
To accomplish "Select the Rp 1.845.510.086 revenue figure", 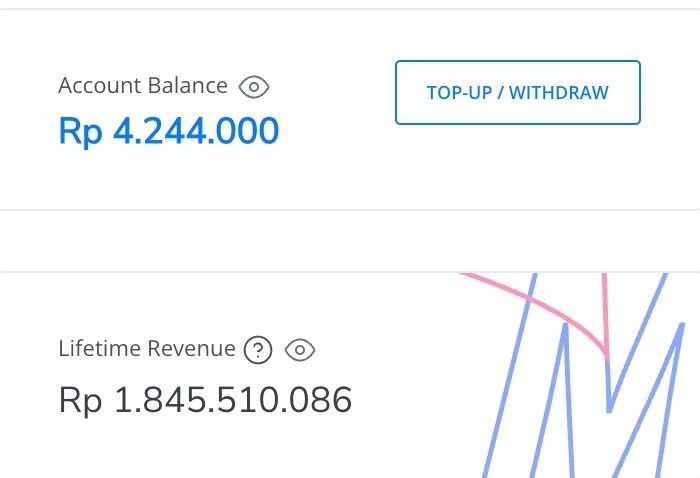I will (x=205, y=399).
